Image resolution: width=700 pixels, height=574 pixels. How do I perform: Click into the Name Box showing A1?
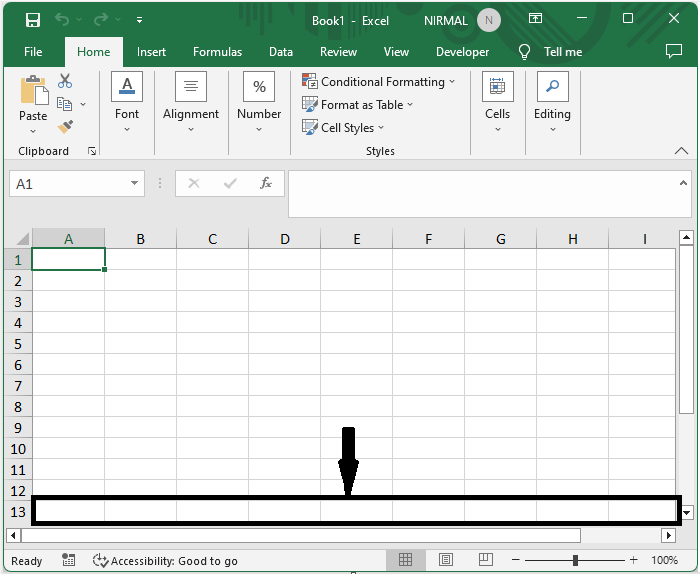pyautogui.click(x=69, y=183)
